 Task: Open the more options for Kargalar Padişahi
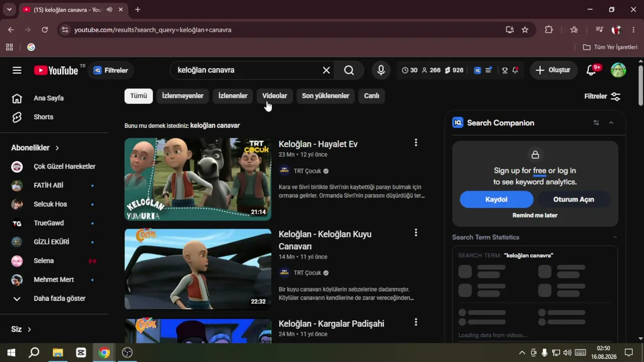point(416,322)
